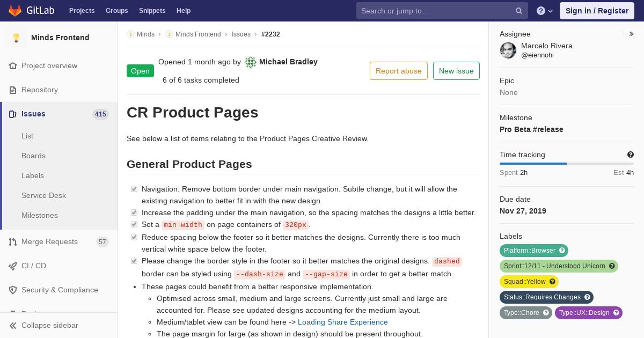The width and height of the screenshot is (644, 338).
Task: Click the Merge Requests icon
Action: (x=13, y=241)
